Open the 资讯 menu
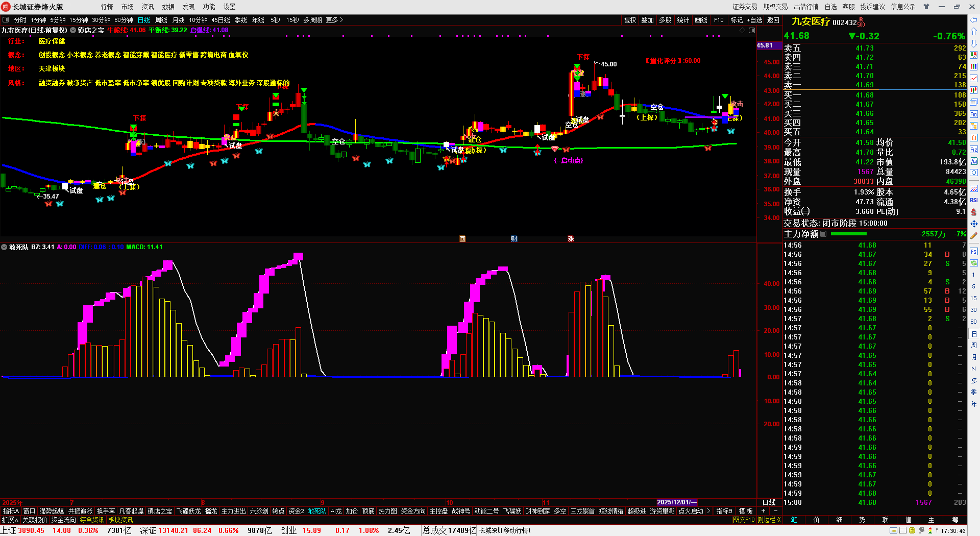Viewport: 980px width, 536px height. tap(148, 7)
